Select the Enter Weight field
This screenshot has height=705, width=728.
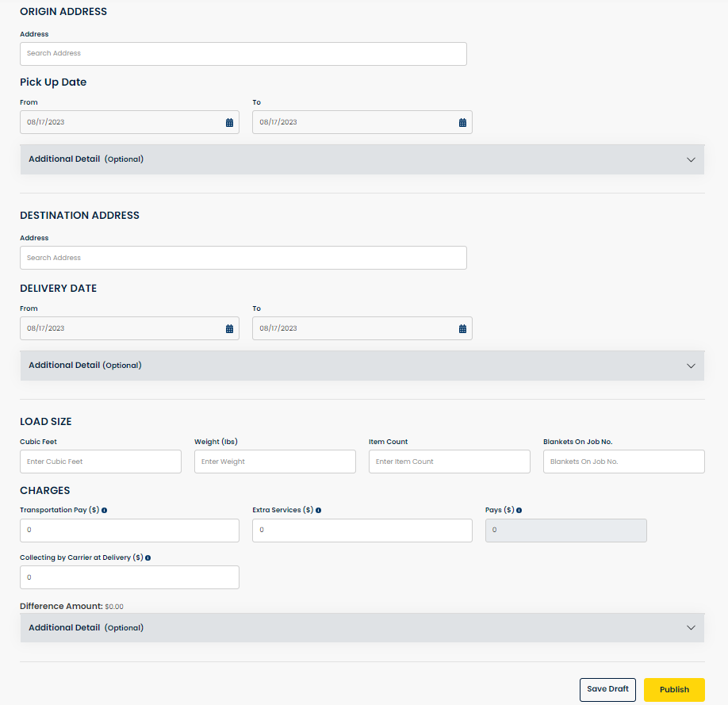(274, 461)
